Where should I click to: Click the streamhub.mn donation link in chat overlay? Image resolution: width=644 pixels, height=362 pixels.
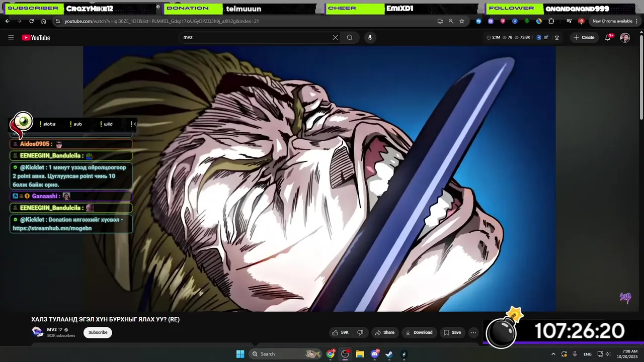coord(52,228)
